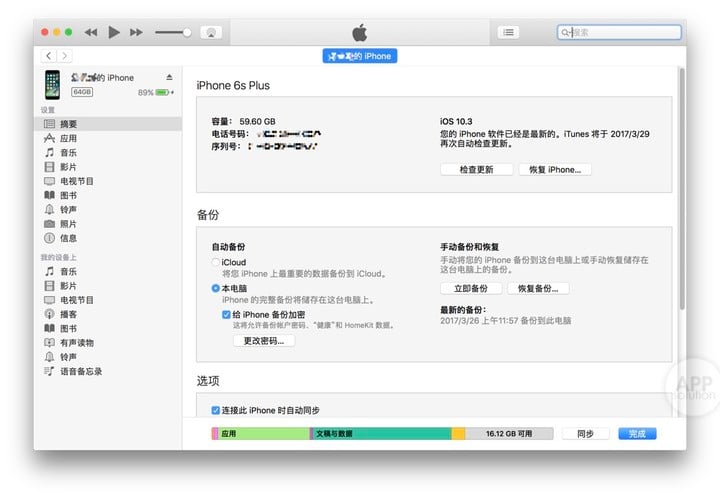Click the 89% battery indicator

coord(156,92)
